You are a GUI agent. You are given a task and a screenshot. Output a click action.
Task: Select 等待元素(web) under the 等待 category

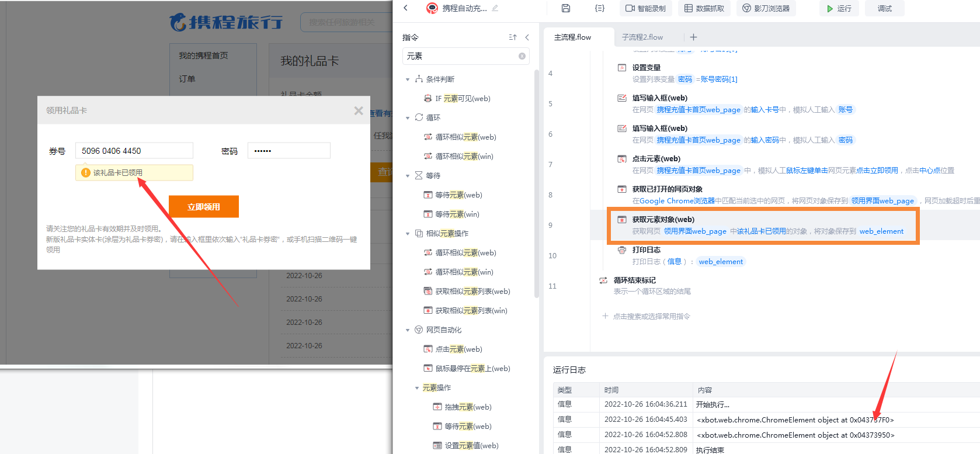[x=458, y=195]
